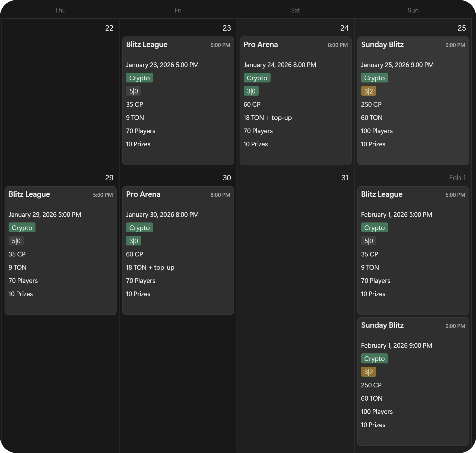Click the Feb 1 date label
The image size is (476, 453).
pyautogui.click(x=457, y=178)
